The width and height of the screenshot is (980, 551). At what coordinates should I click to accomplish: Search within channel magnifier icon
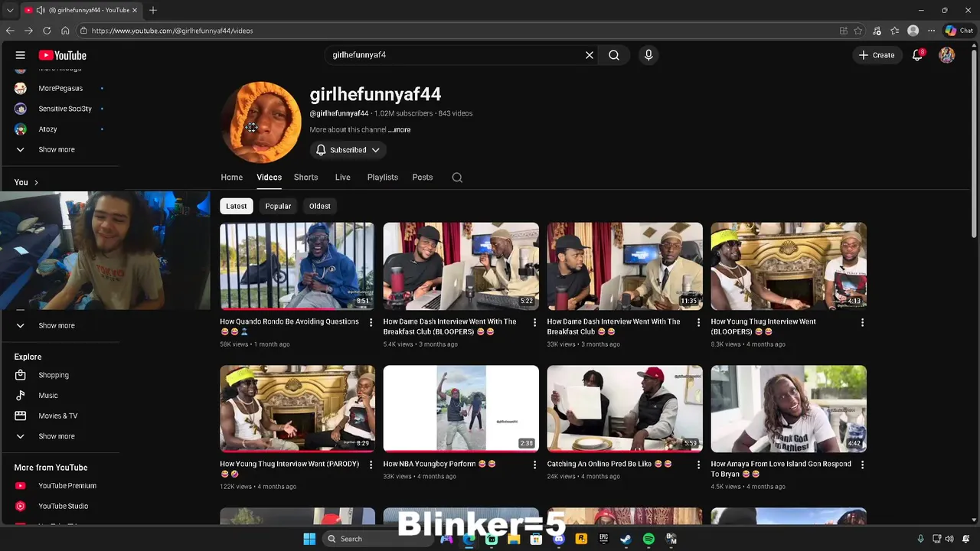click(x=457, y=178)
